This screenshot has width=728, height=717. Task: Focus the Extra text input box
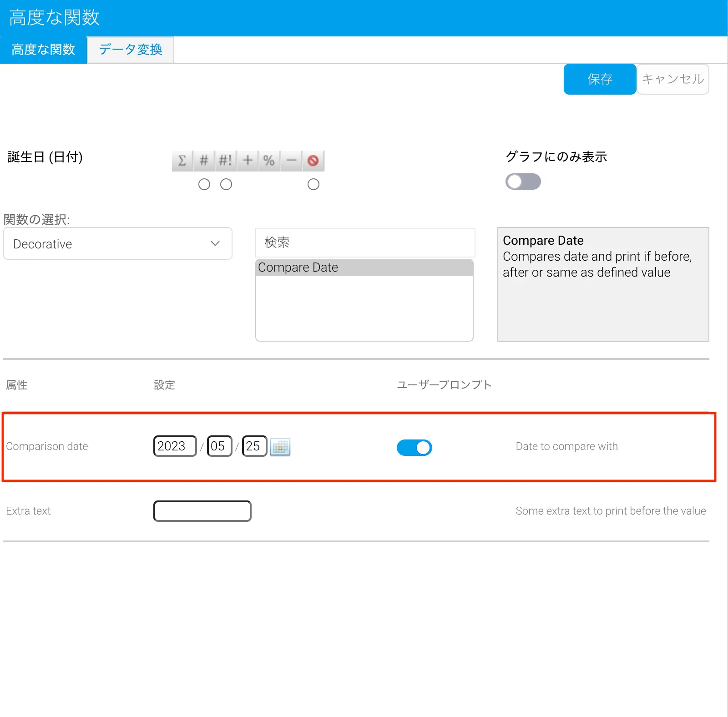pos(202,511)
